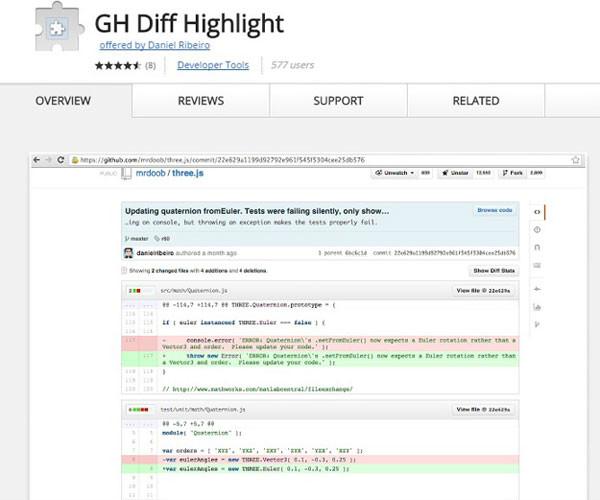Click the GH Diff Highlight puzzle-piece extension icon
Screen dimensions: 600x500
point(59,27)
